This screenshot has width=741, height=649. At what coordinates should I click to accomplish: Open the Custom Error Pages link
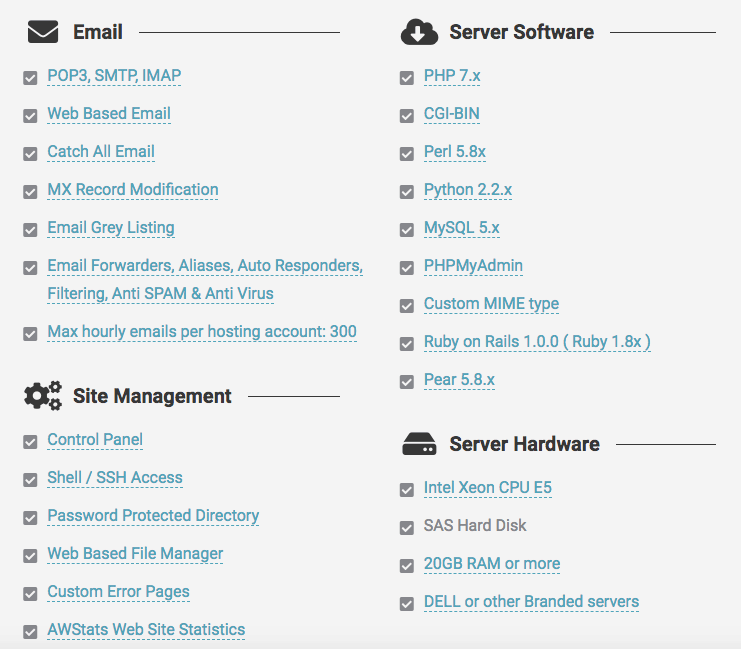tap(119, 591)
